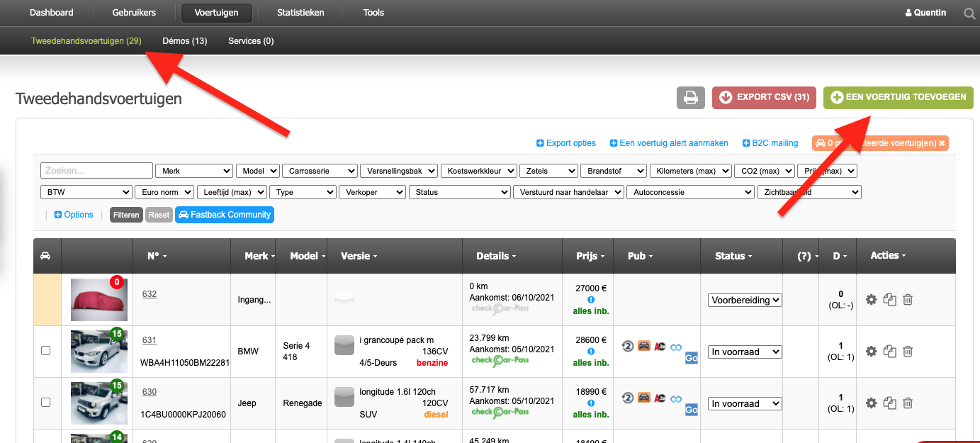Click orange car publication icon in Jeep row
This screenshot has width=980, height=443.
pyautogui.click(x=643, y=398)
